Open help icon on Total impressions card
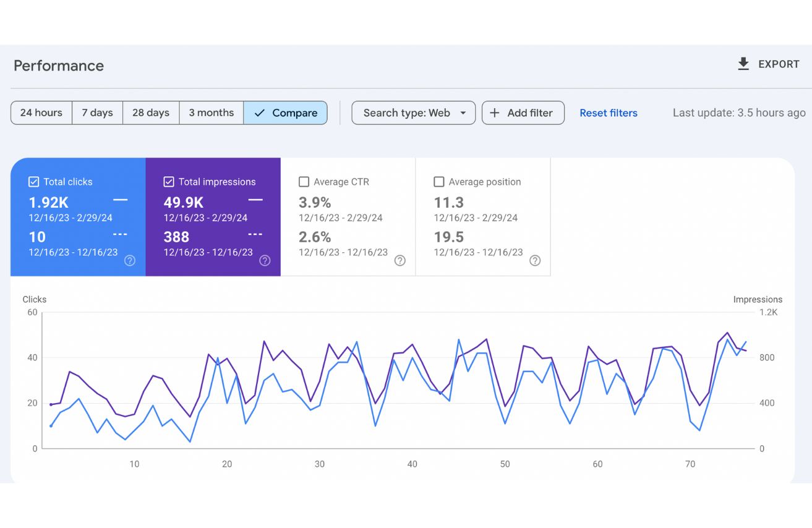The image size is (812, 528). [x=265, y=260]
